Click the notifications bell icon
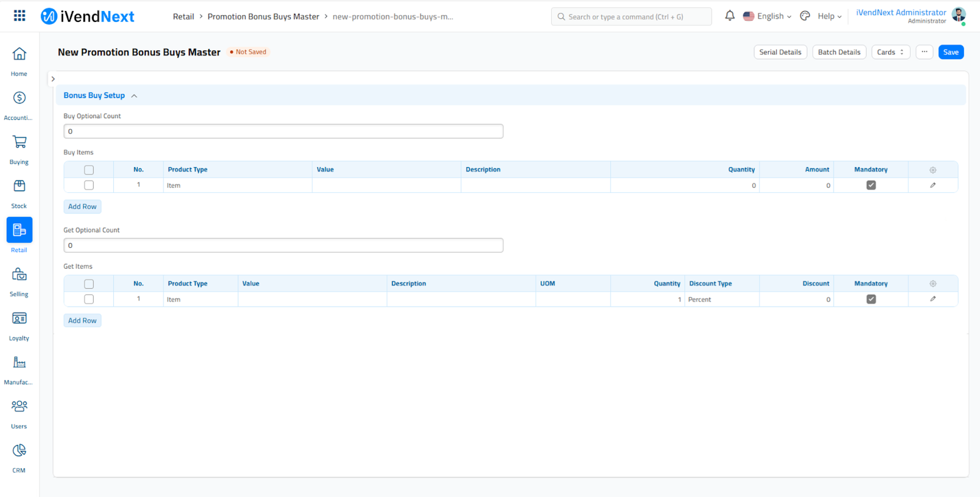Image resolution: width=980 pixels, height=497 pixels. point(729,16)
